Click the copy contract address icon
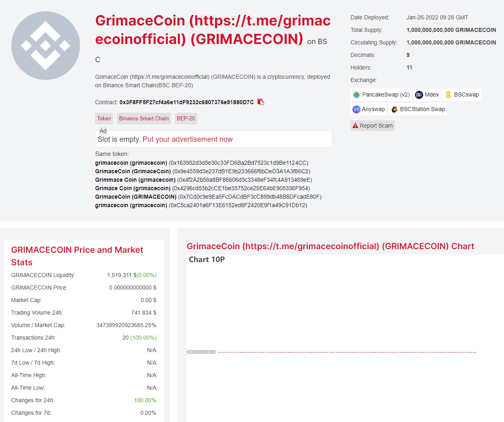 tap(261, 102)
